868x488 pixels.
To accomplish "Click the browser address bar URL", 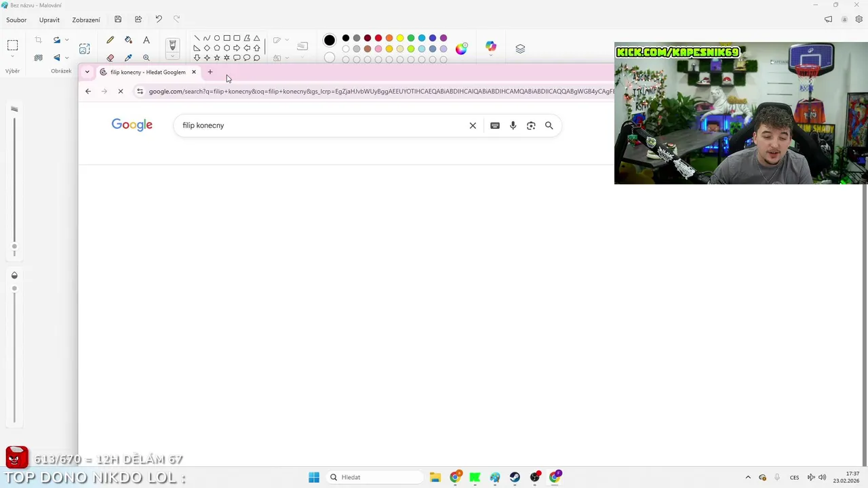I will (x=381, y=91).
